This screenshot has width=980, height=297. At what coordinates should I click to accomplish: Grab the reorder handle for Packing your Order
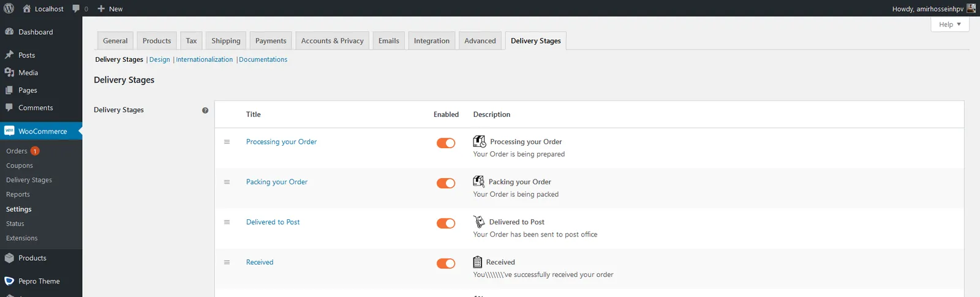227,182
